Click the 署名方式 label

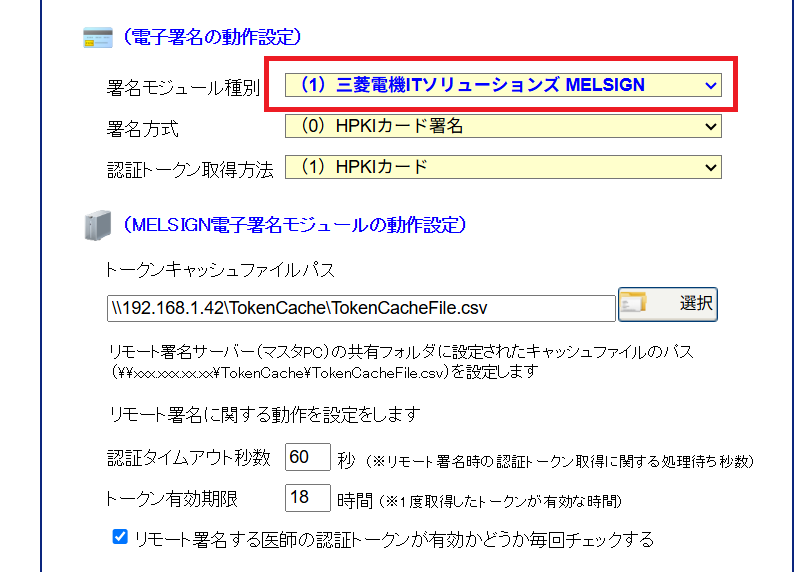pyautogui.click(x=142, y=129)
